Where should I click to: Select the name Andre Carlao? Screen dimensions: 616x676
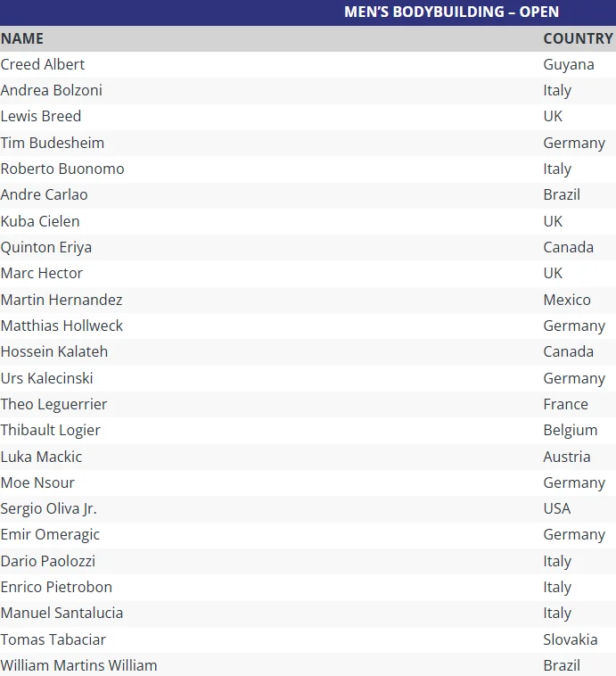(45, 194)
